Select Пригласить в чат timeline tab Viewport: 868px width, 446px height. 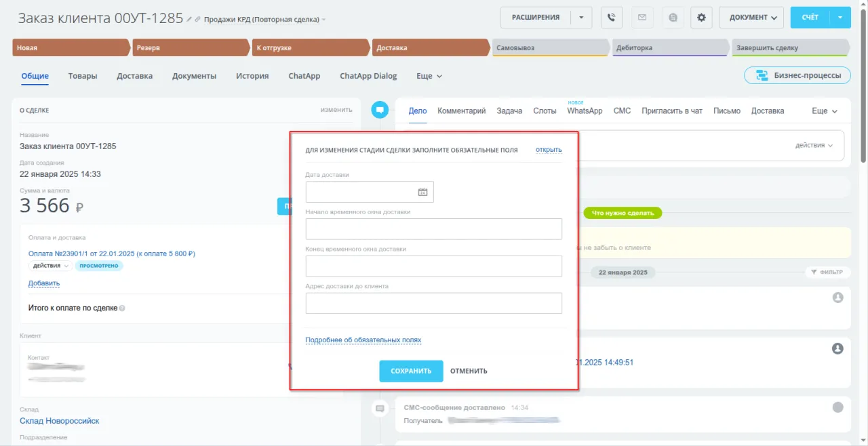[672, 110]
